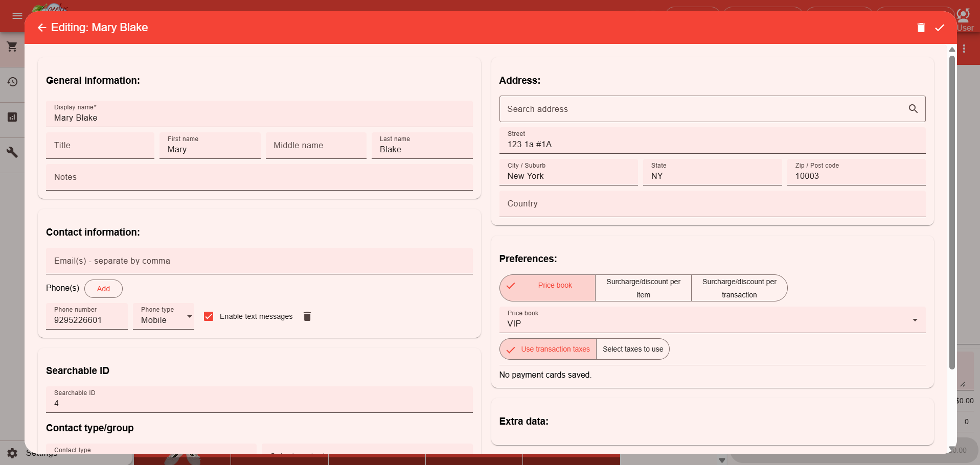Edit the Street field
The image size is (980, 465).
tap(712, 141)
